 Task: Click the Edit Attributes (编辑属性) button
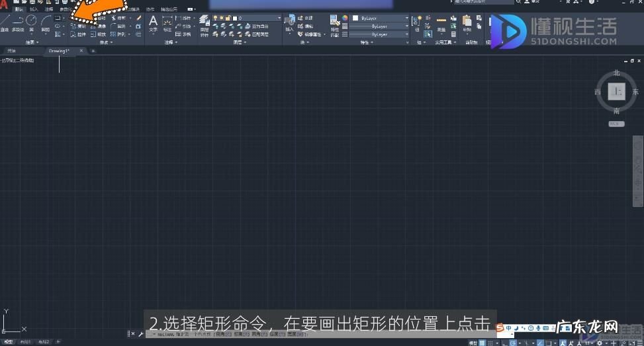[310, 34]
